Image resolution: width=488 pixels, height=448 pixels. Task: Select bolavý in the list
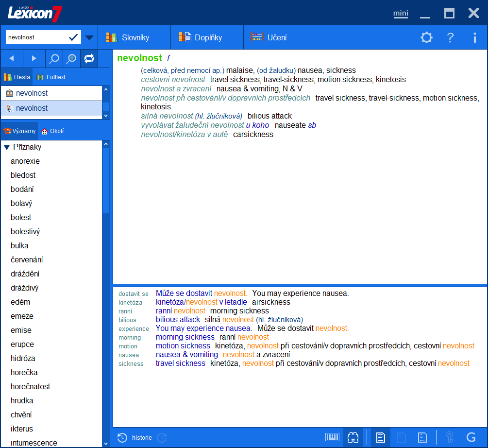[21, 203]
